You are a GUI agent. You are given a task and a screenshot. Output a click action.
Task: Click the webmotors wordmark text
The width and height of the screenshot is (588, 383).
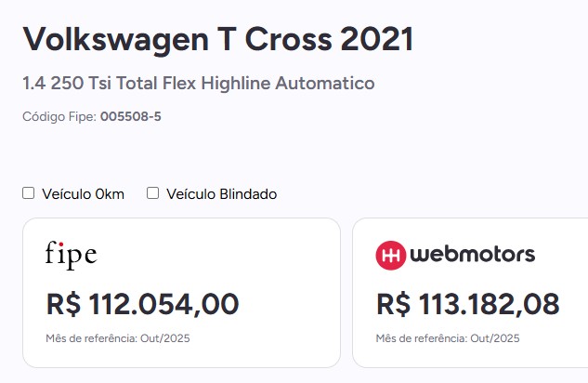point(472,254)
